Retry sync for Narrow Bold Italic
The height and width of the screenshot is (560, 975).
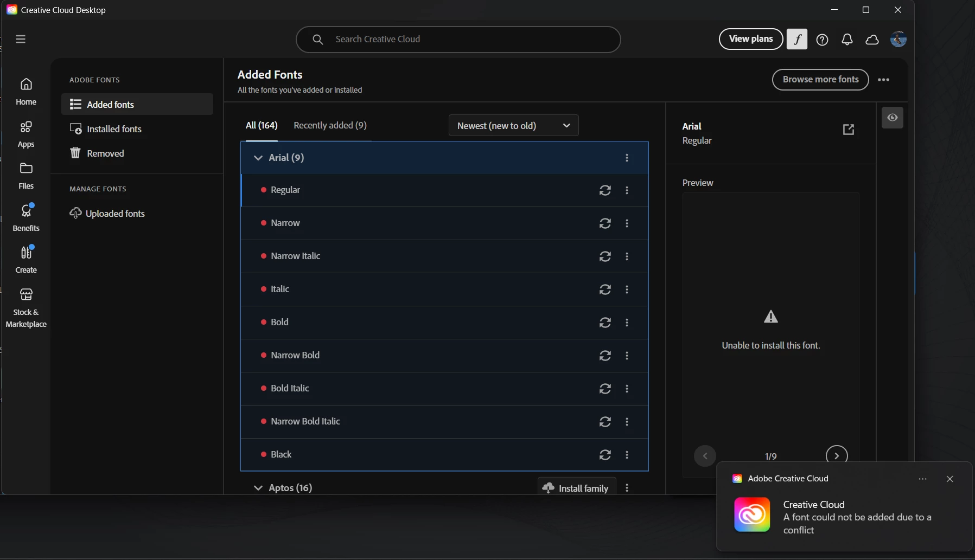605,422
